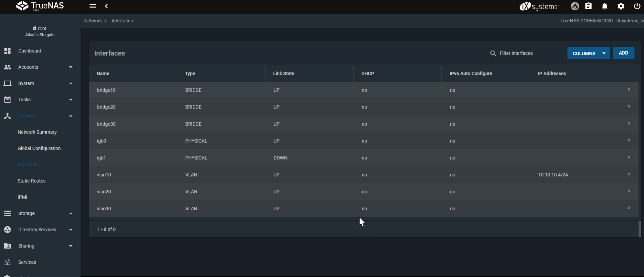The height and width of the screenshot is (277, 644).
Task: Expand details for the bridge10 row
Action: (629, 90)
